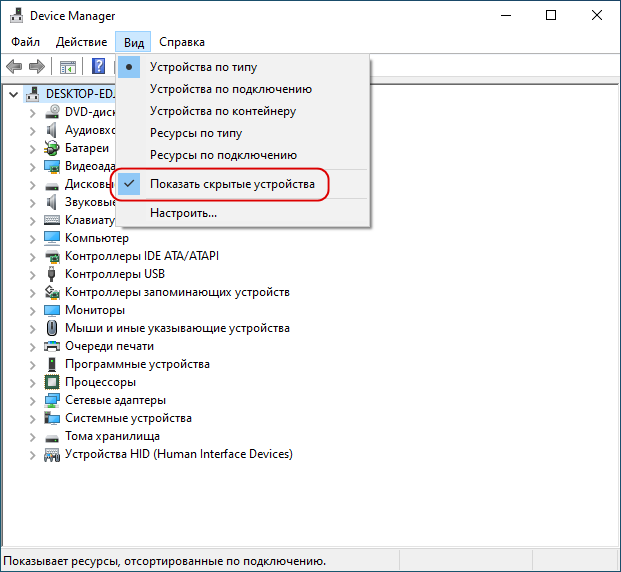
Task: Expand the Сетевые адаптеры category
Action: [32, 401]
